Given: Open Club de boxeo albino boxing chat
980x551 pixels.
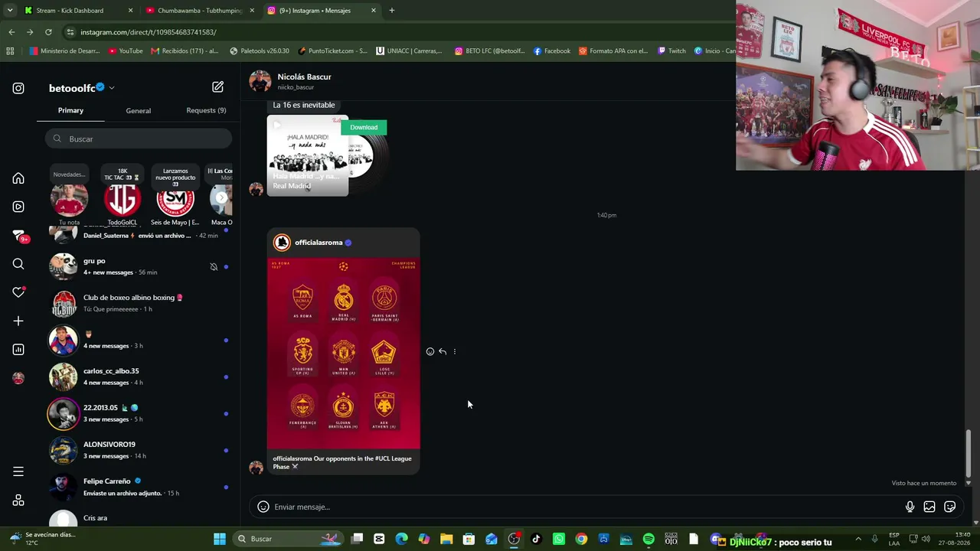Looking at the screenshot, I should (x=138, y=303).
